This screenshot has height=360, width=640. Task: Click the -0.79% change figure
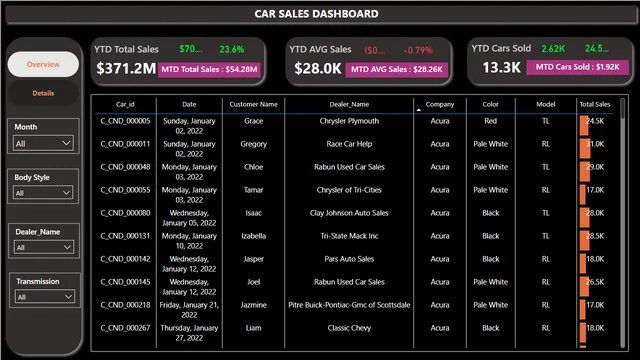[x=418, y=51]
